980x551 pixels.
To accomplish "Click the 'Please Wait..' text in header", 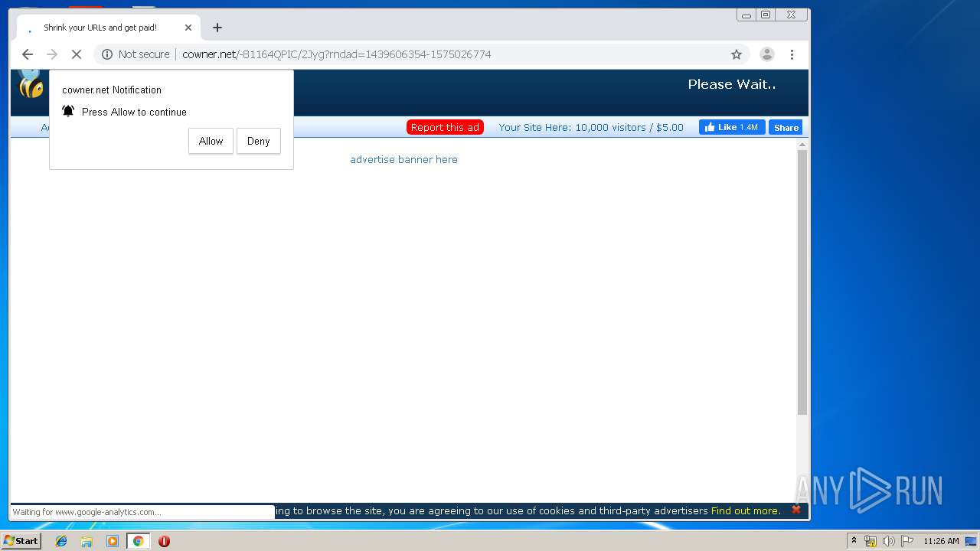I will [x=732, y=84].
